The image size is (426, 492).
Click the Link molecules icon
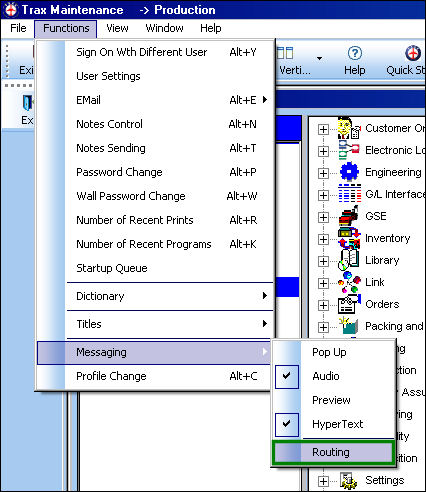coord(349,282)
